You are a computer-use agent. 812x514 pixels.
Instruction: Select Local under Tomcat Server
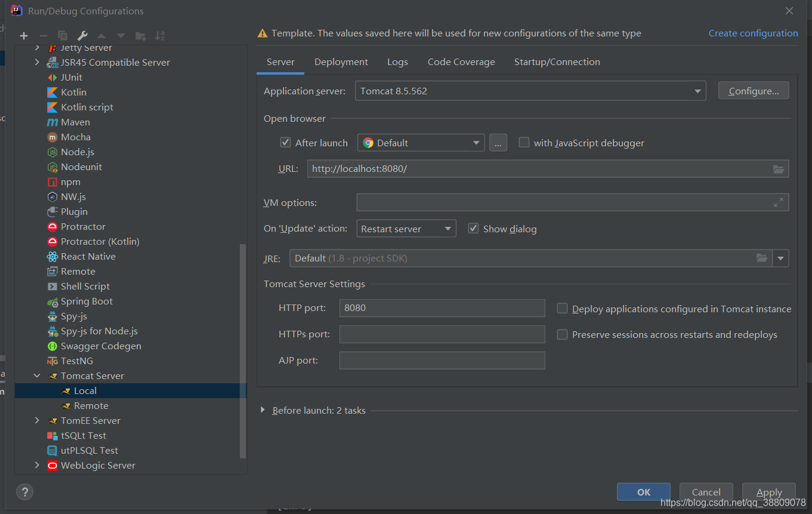[x=131, y=390]
